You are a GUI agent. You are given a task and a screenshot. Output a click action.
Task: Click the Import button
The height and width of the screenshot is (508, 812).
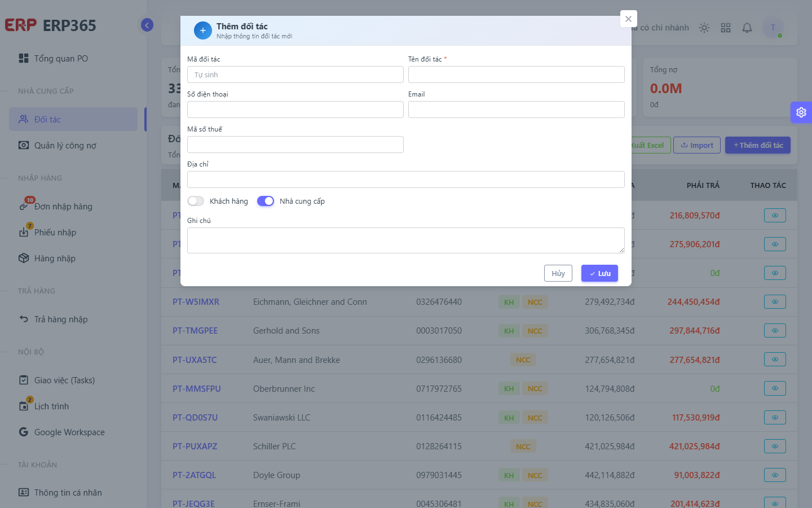point(697,145)
